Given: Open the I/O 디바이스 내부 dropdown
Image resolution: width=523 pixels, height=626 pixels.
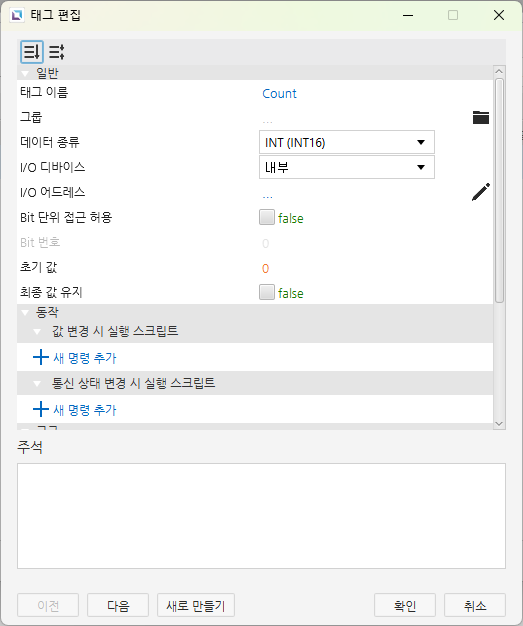Looking at the screenshot, I should tap(347, 167).
